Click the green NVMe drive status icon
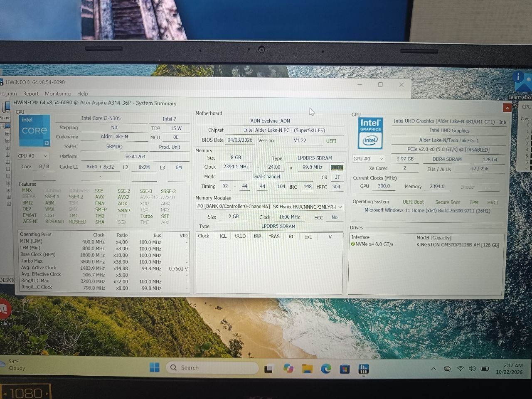The height and width of the screenshot is (399, 532). (x=353, y=244)
